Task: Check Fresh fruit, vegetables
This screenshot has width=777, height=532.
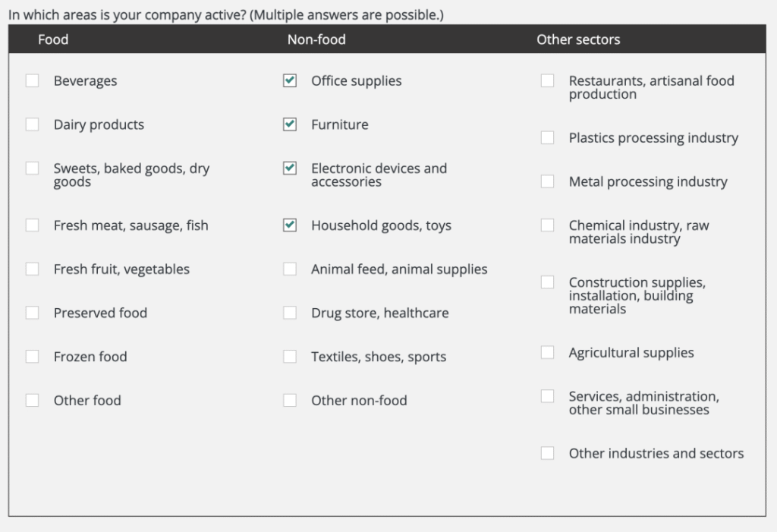Action: pos(32,269)
